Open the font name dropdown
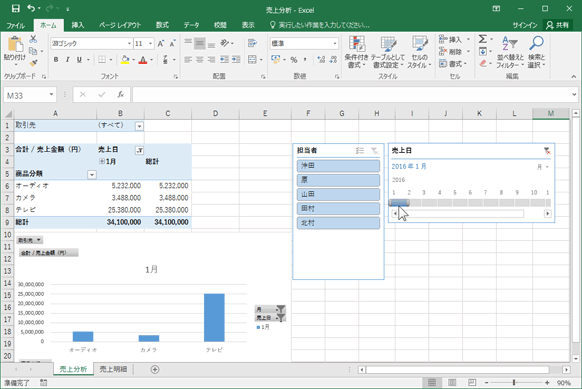The height and width of the screenshot is (389, 582). tap(129, 43)
